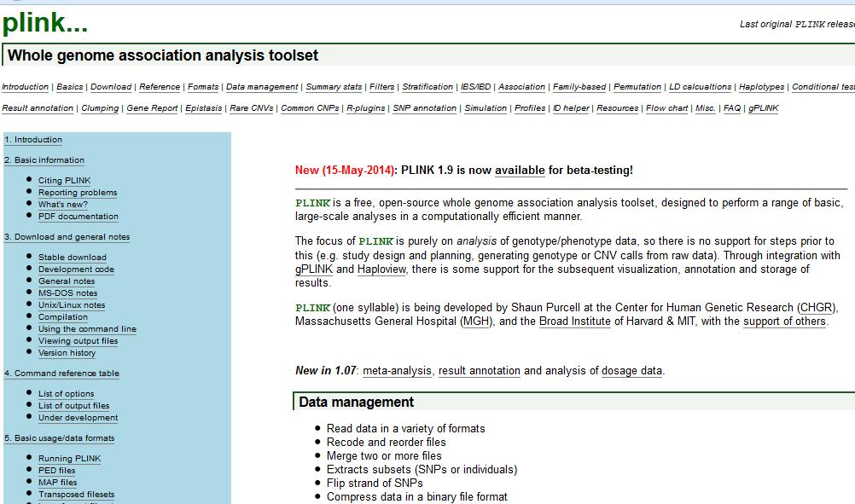The image size is (855, 504).
Task: Open the meta-analysis link
Action: (x=397, y=370)
